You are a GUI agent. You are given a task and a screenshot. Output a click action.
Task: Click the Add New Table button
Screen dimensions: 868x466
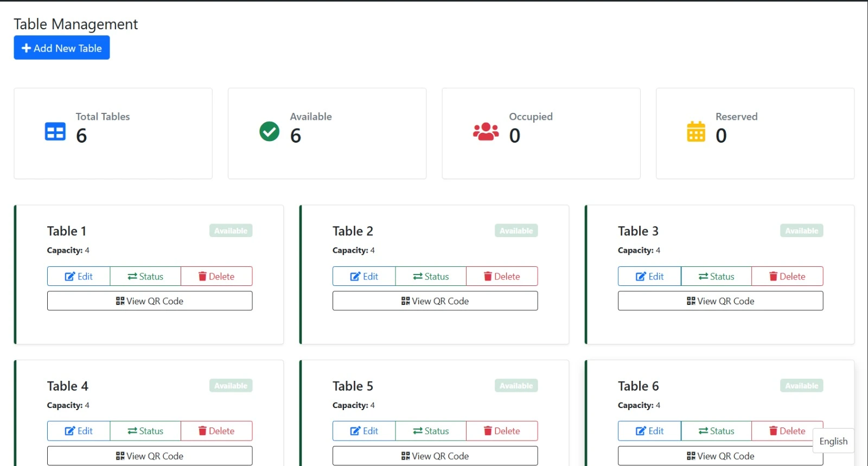pos(62,48)
